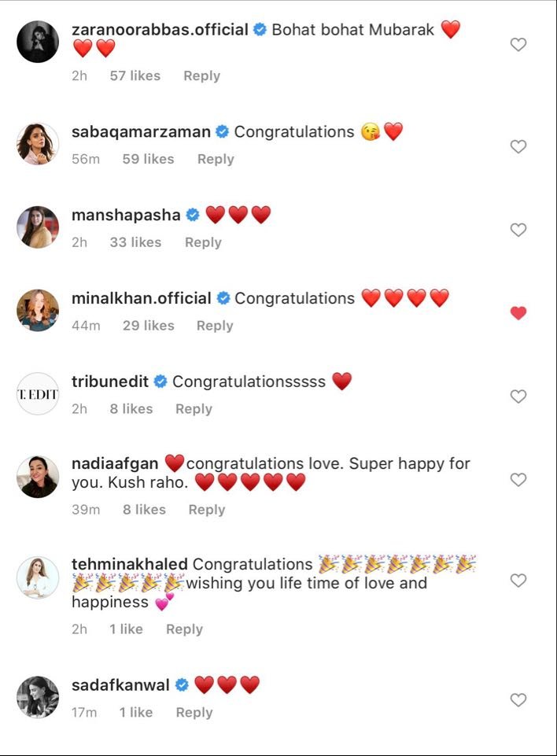
Task: Open zaranoorabbas.official's profile picture
Action: 38,41
